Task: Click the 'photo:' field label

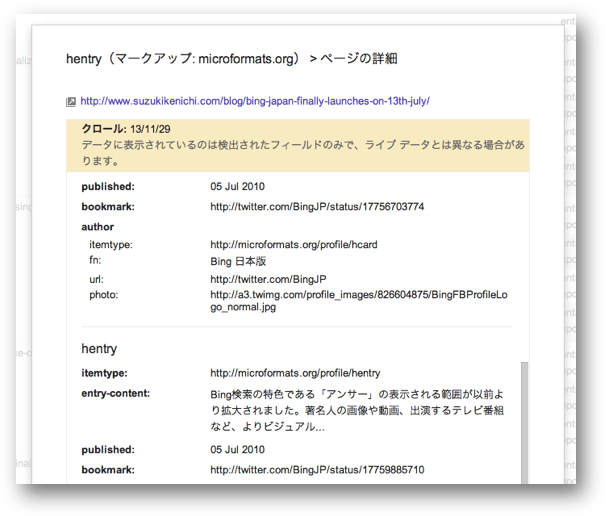Action: click(104, 295)
